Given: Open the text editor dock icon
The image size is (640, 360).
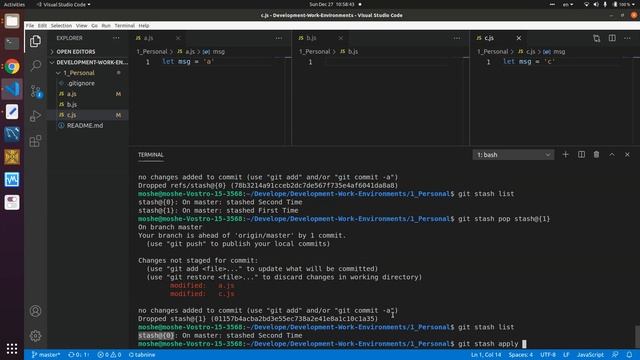Looking at the screenshot, I should 12,111.
